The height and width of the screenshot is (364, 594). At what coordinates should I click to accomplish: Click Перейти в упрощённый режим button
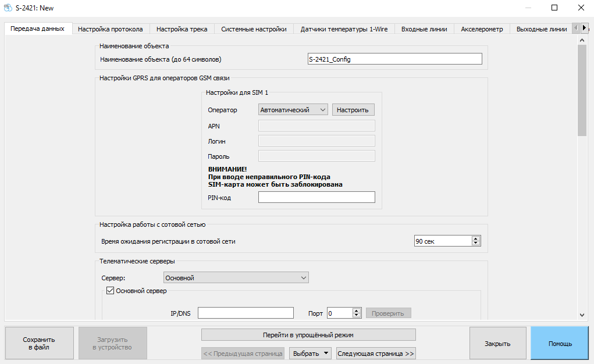[308, 335]
